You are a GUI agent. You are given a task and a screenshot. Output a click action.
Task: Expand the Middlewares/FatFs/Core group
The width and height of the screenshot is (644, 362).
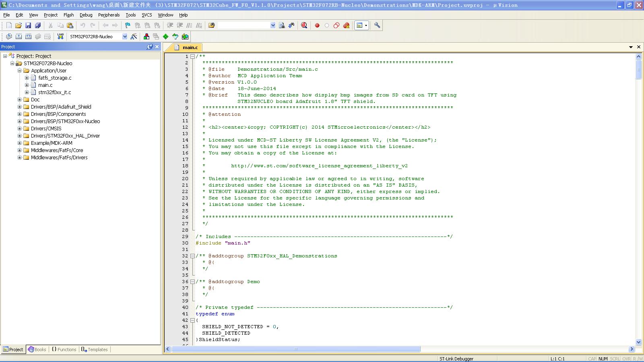tap(19, 150)
